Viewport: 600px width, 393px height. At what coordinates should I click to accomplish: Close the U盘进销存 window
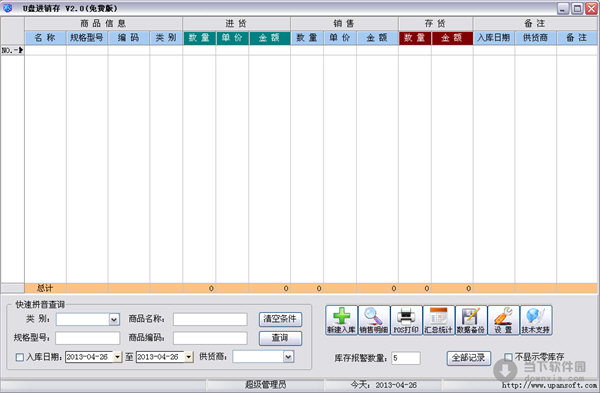591,8
